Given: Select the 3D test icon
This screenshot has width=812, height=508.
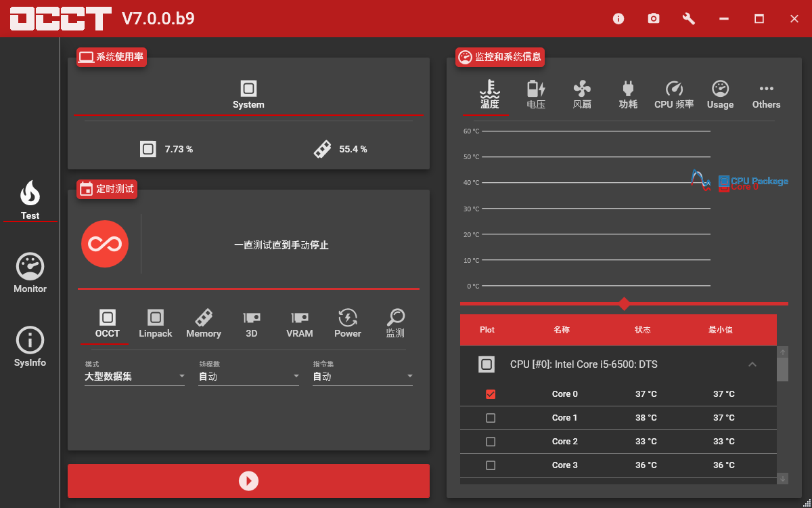Looking at the screenshot, I should coord(252,324).
